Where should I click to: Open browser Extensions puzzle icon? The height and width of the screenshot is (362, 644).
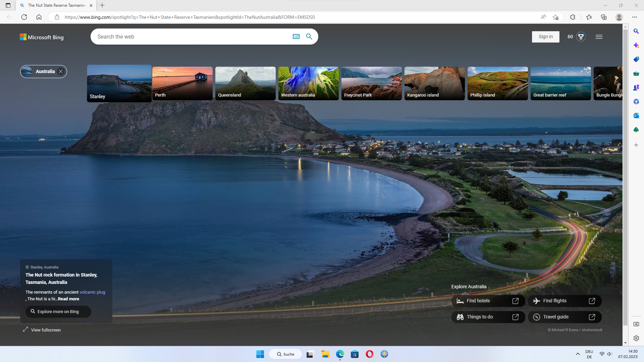573,17
